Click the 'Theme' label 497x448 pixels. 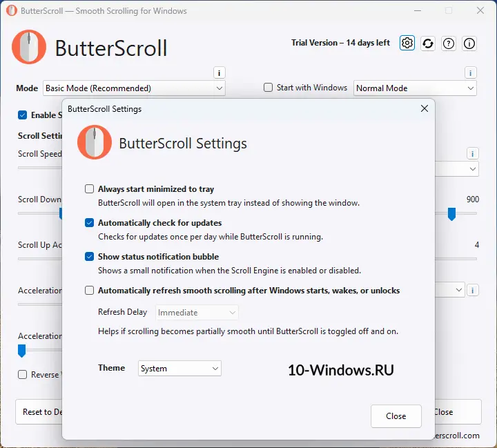click(x=111, y=368)
